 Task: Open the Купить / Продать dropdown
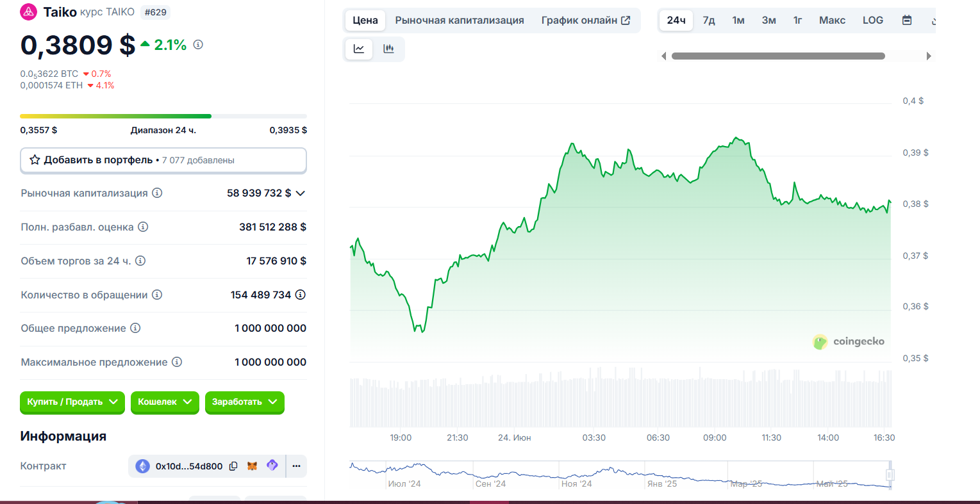point(72,402)
